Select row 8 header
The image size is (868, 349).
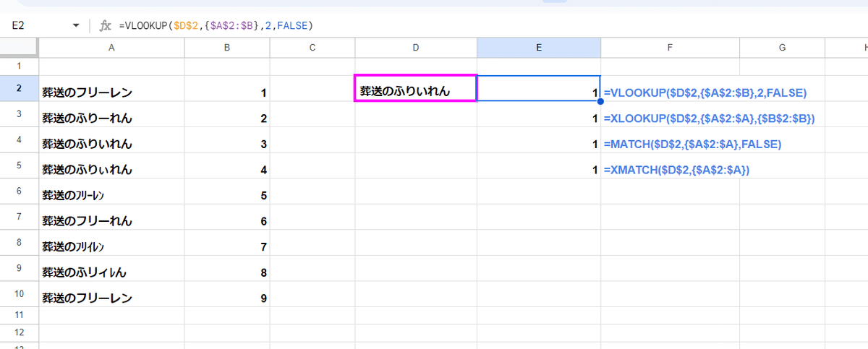coord(20,243)
